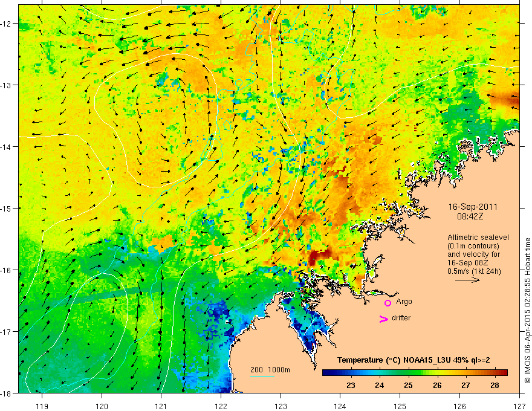Click the temperature color bar legend

click(x=415, y=372)
